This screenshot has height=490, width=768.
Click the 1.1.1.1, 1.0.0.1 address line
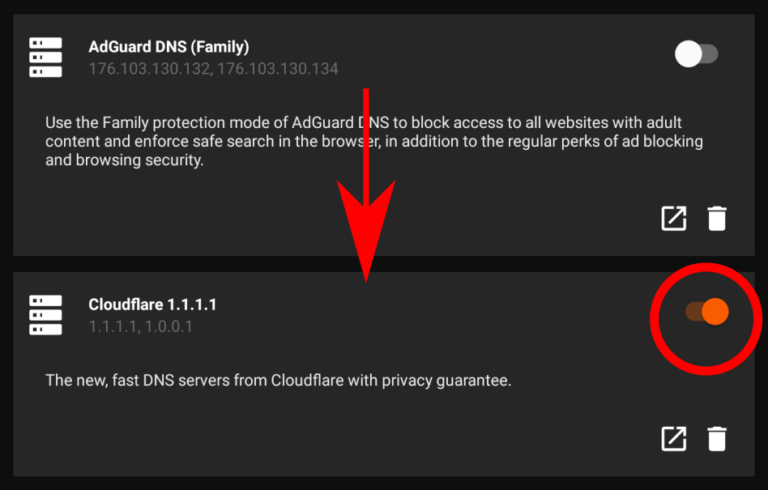(x=141, y=326)
